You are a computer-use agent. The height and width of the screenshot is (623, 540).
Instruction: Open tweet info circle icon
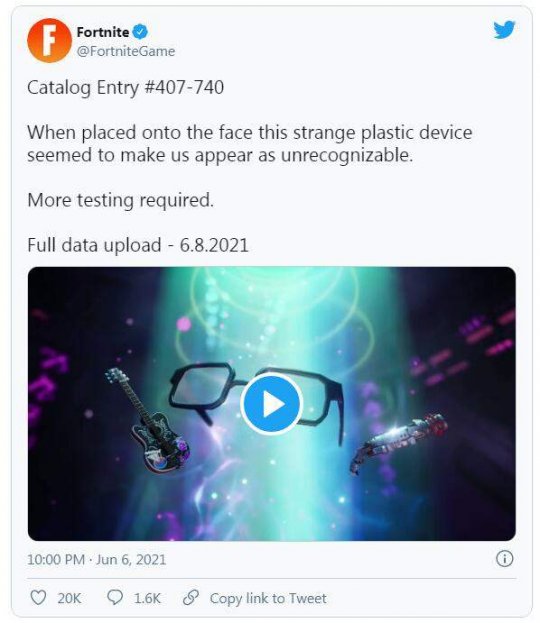tap(505, 559)
